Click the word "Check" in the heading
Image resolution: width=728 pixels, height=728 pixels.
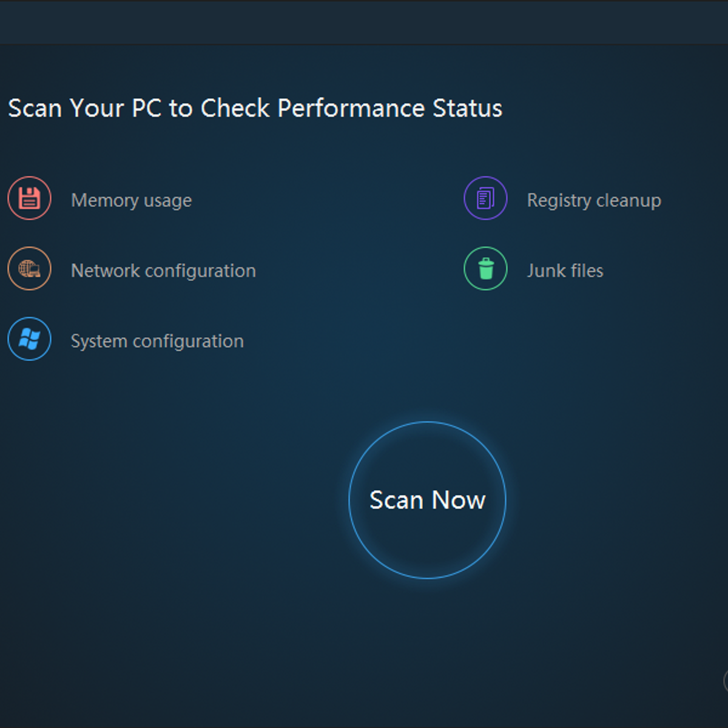click(235, 109)
